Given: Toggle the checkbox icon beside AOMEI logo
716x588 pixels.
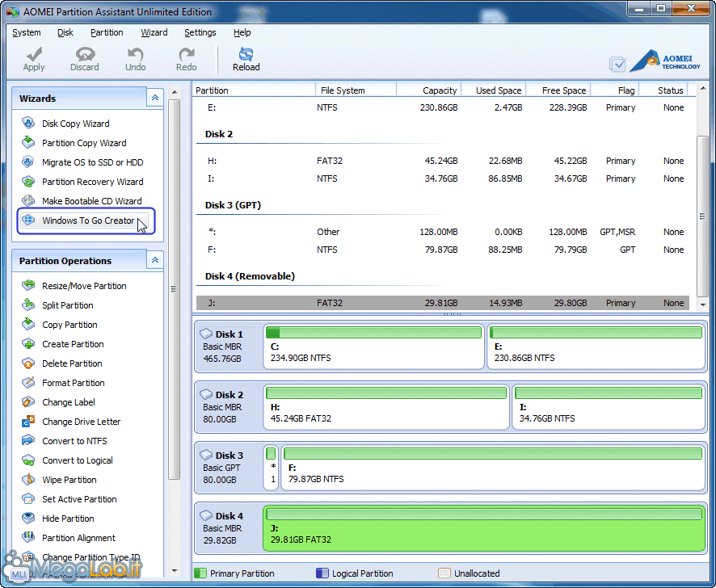Looking at the screenshot, I should [617, 64].
